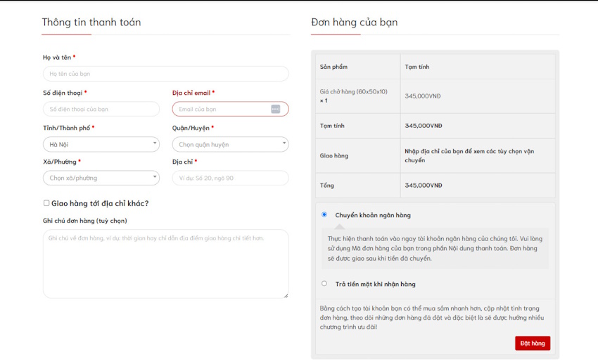The height and width of the screenshot is (364, 598).
Task: Click the autofill icon in email field
Action: [x=275, y=109]
